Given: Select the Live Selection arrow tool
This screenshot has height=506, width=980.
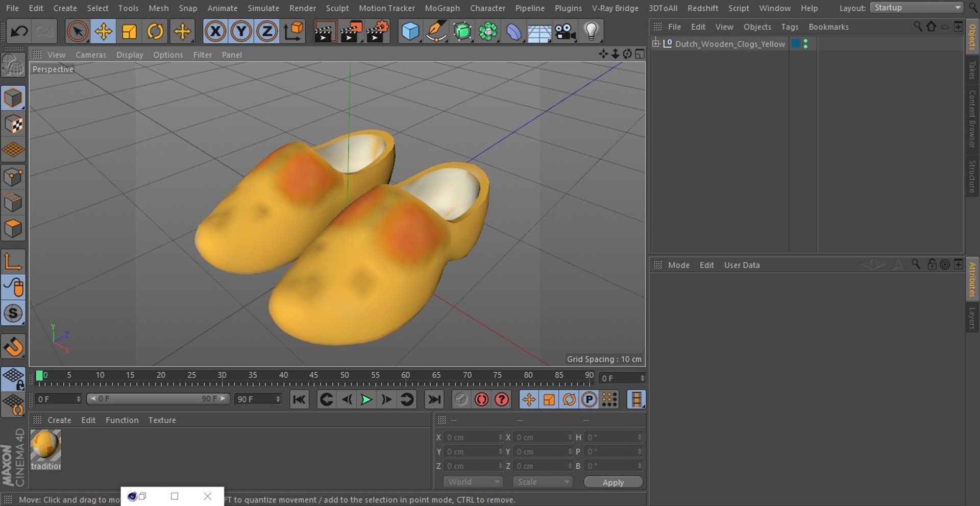Looking at the screenshot, I should (x=77, y=32).
